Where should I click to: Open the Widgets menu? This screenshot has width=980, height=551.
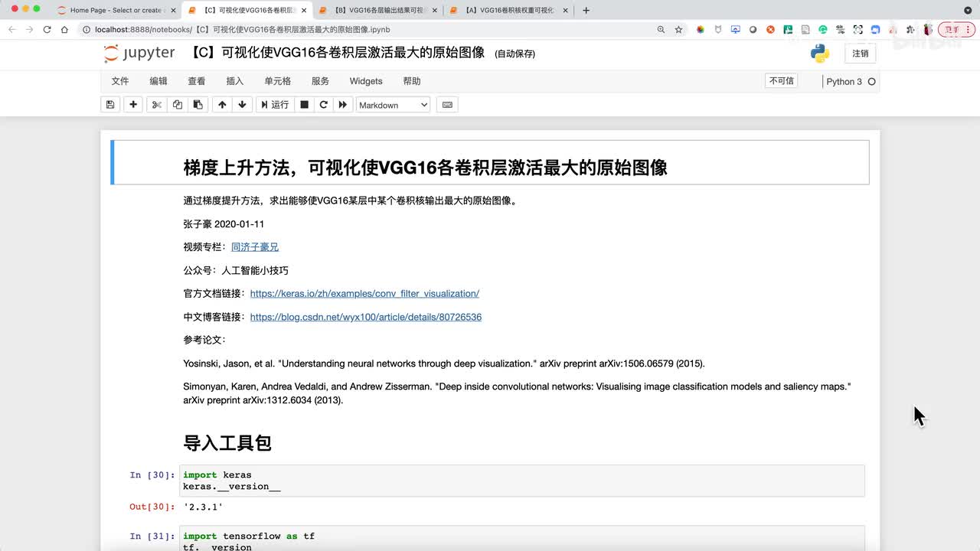point(366,81)
